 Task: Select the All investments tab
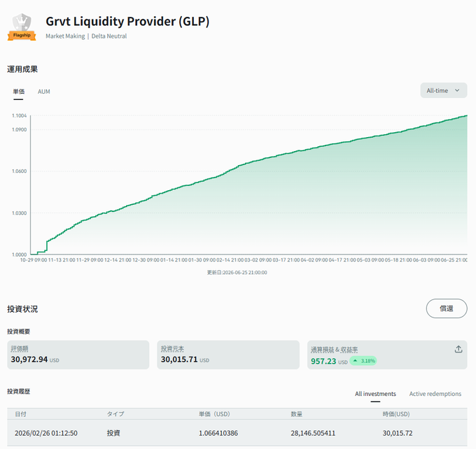click(375, 394)
